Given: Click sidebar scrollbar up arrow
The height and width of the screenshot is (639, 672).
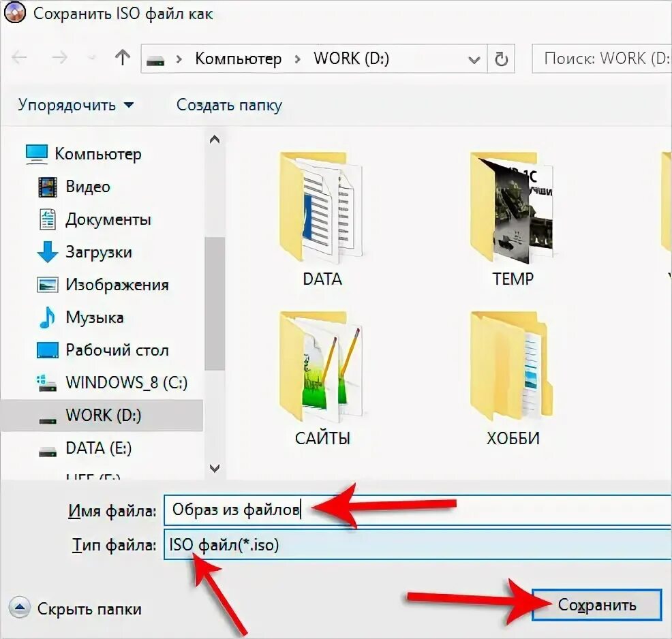Looking at the screenshot, I should point(215,139).
